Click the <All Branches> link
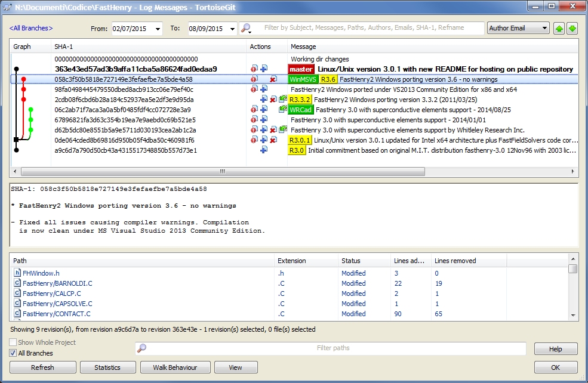 pos(31,28)
